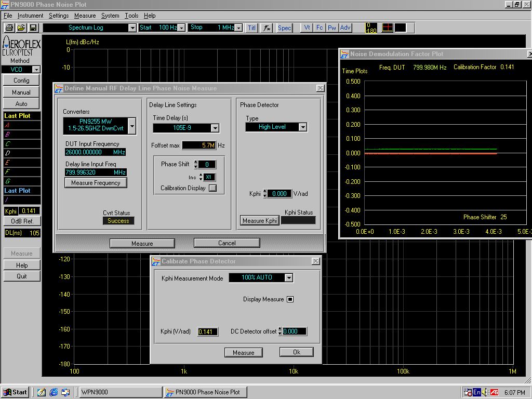Click the Auto button in sidebar
Image resolution: width=532 pixels, height=399 pixels.
[21, 104]
